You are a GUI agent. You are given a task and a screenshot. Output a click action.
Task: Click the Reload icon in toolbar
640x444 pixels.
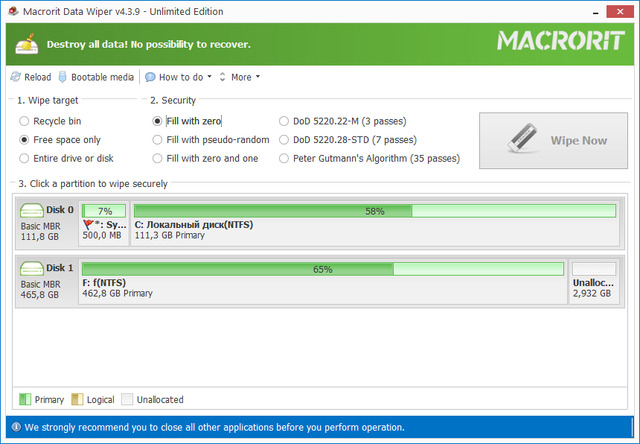pos(15,77)
